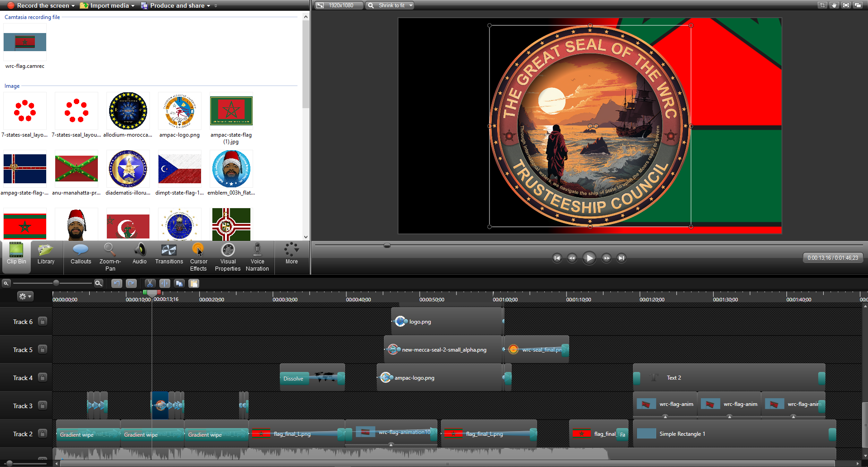Screen dimensions: 868x467
Task: Select Text 2 clip on Track 4
Action: 729,377
